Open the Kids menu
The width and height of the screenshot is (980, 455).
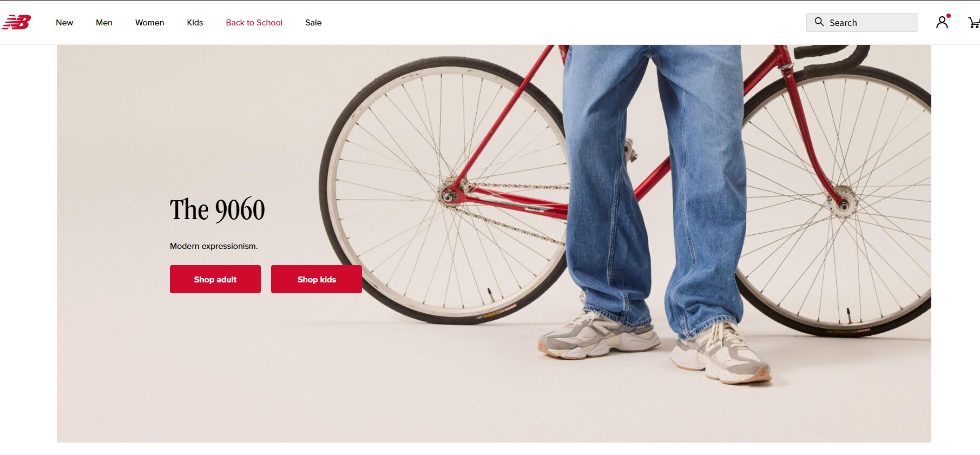point(195,23)
